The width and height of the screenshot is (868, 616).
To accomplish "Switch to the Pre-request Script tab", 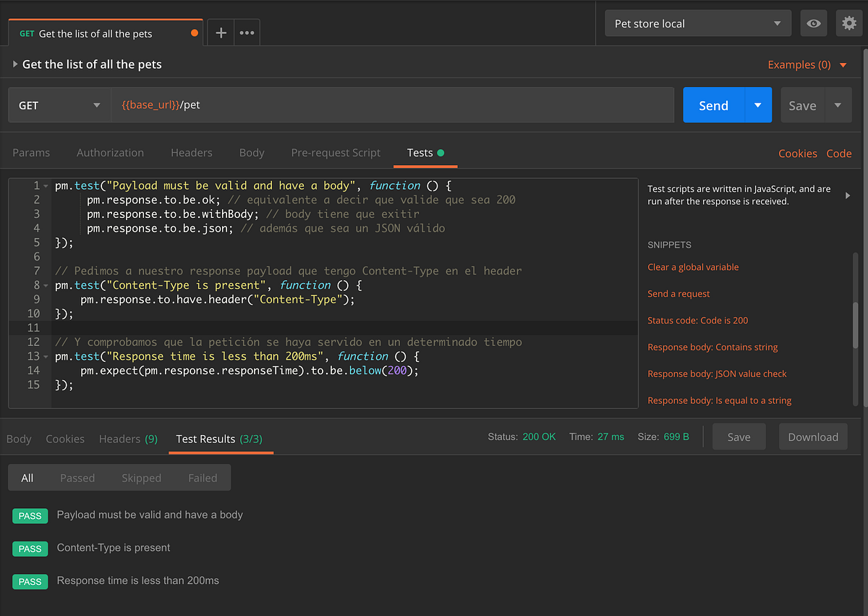I will (x=336, y=153).
